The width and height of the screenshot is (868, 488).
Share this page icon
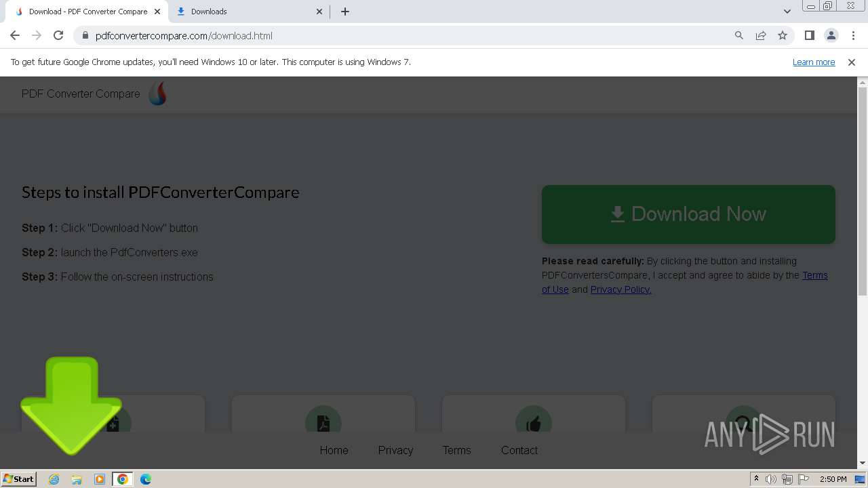click(x=761, y=35)
